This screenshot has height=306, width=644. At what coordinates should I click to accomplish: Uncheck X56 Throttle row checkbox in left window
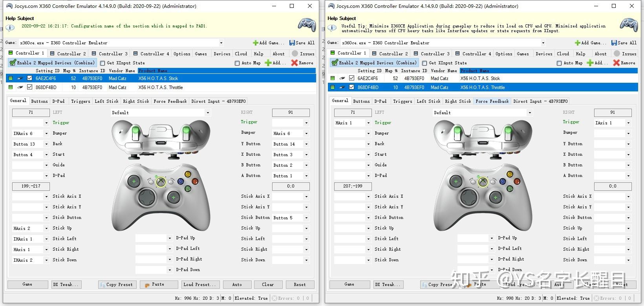pyautogui.click(x=30, y=87)
